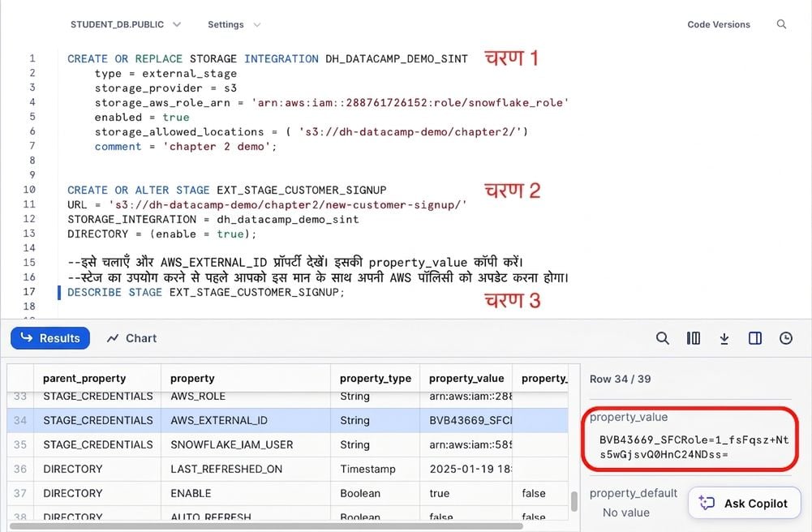The width and height of the screenshot is (812, 532).
Task: Switch to the Chart tab
Action: click(131, 338)
